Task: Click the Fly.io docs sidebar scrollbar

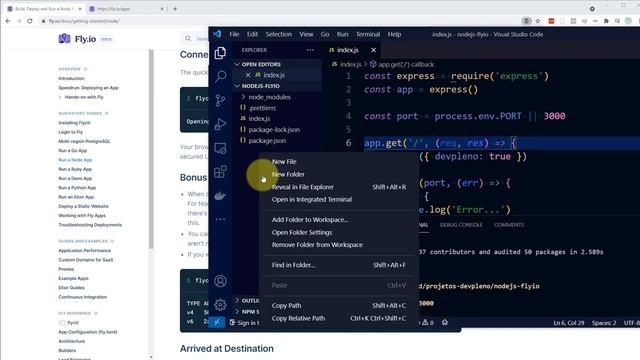Action: click(x=151, y=149)
